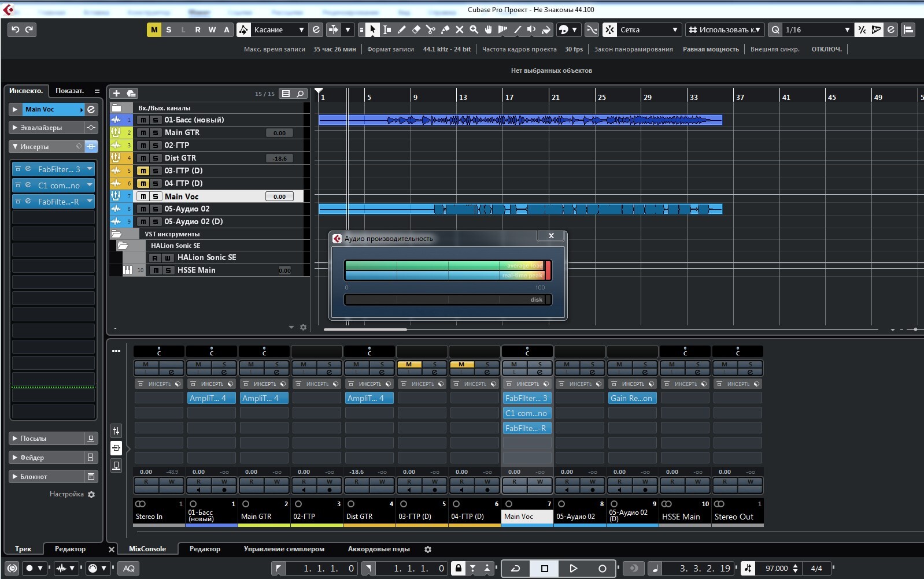Open Управление семплером tab
The height and width of the screenshot is (579, 924).
[x=284, y=549]
